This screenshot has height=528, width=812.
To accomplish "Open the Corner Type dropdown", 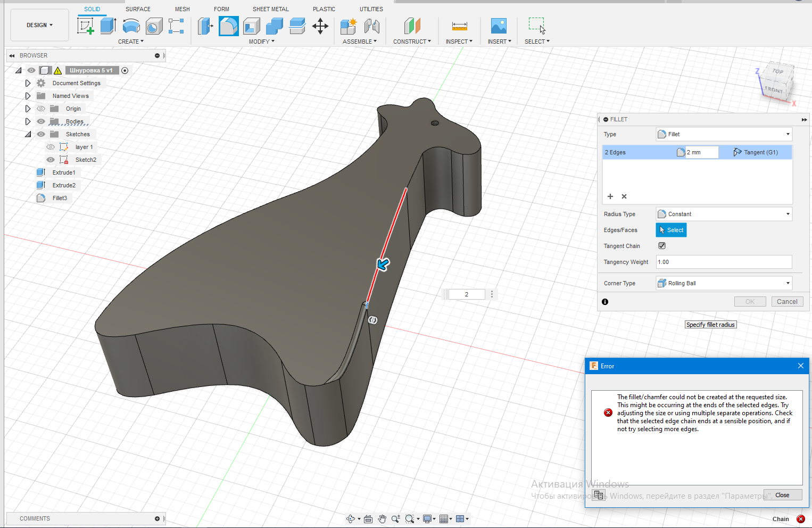I will tap(724, 283).
